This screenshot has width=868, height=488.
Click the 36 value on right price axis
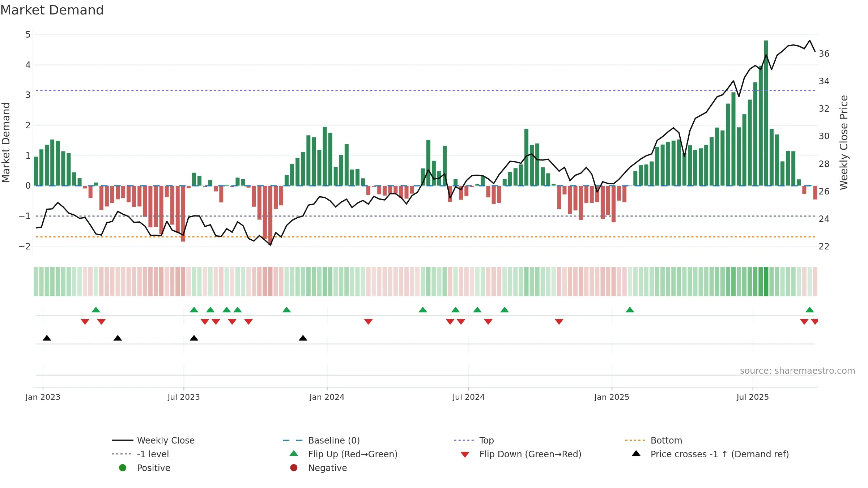coord(824,54)
